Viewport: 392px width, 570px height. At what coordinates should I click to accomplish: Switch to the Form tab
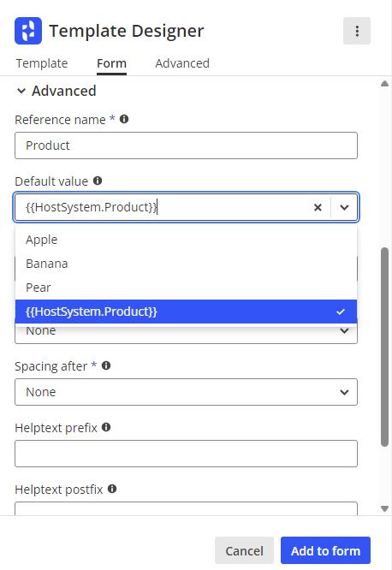tap(111, 63)
